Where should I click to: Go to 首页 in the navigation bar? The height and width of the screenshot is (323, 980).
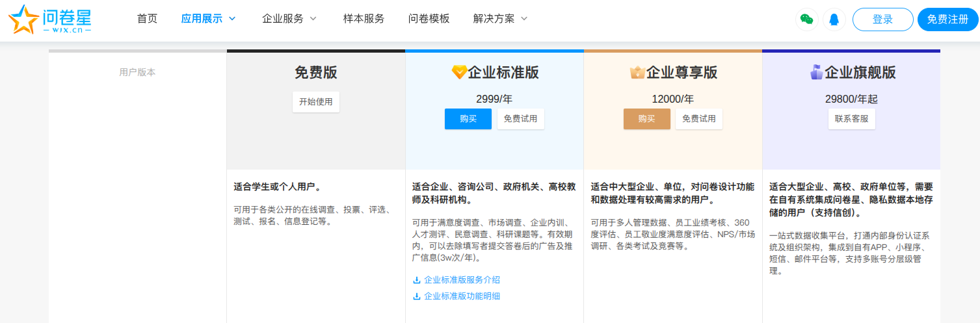pos(147,19)
